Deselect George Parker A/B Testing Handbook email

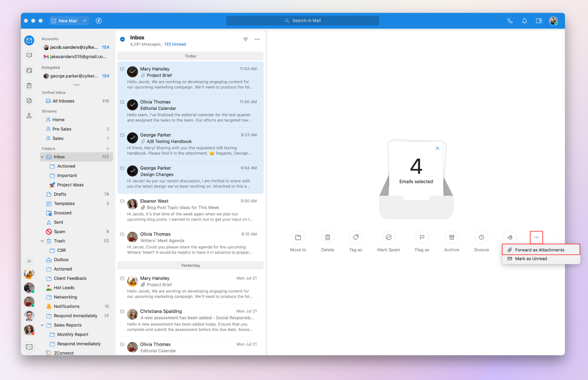(x=132, y=138)
